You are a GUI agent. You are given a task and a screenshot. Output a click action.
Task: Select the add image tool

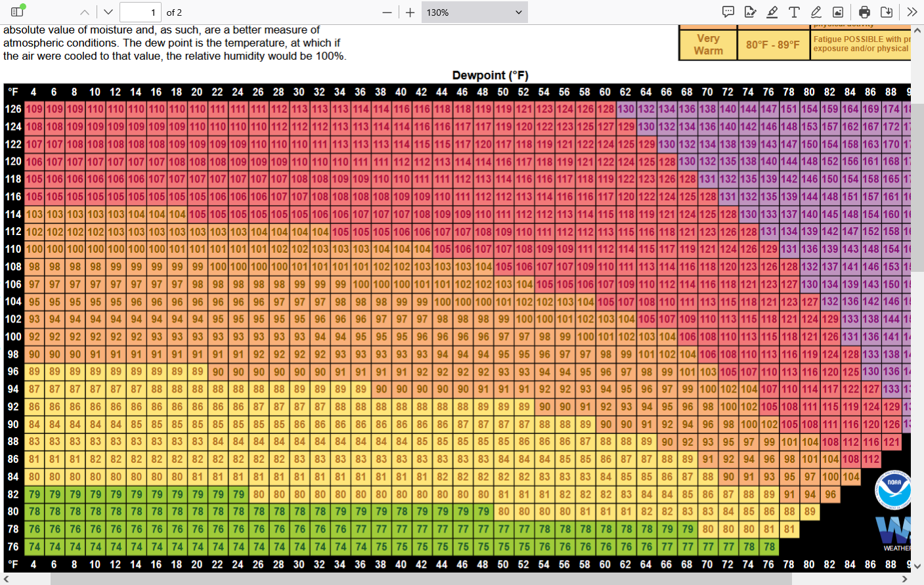click(838, 12)
